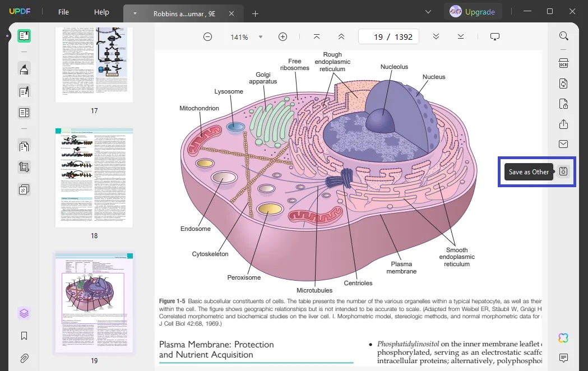Click the 'Phosphatidylinositol' italic word
Screen dimensions: 588x371
click(408, 344)
